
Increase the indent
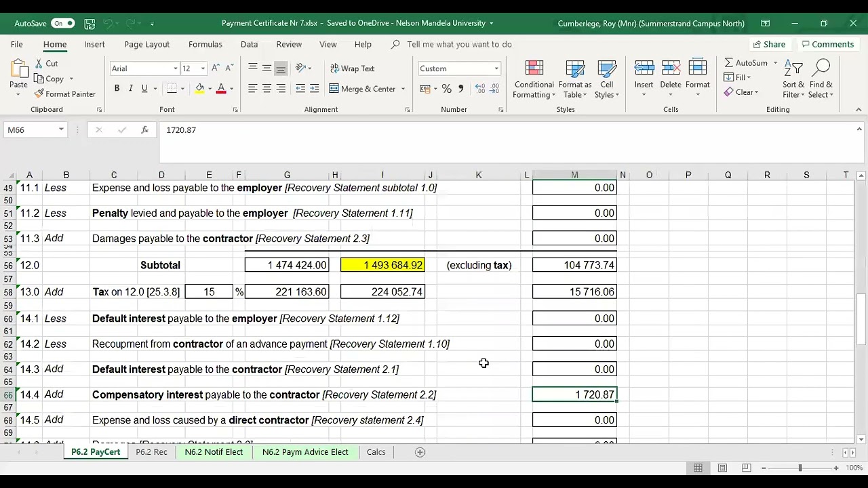(x=315, y=89)
